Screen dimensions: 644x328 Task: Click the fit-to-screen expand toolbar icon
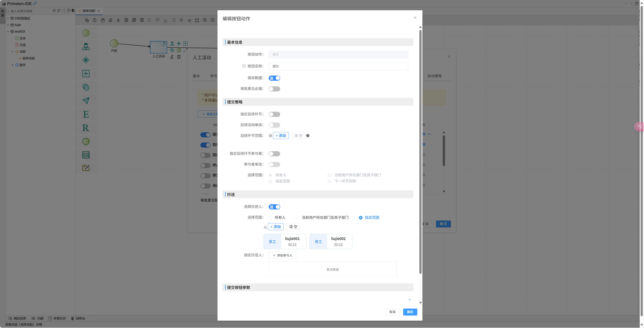197,20
